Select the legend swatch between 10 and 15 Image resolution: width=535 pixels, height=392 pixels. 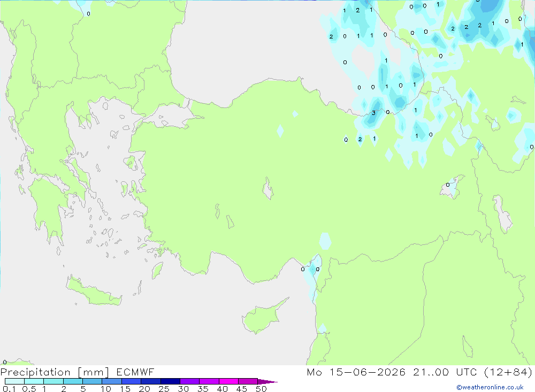point(112,381)
